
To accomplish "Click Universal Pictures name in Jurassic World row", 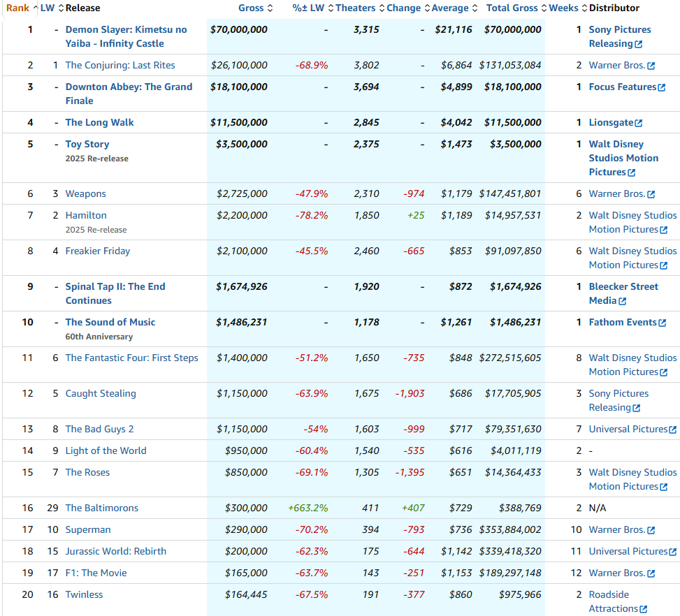I will tap(628, 551).
